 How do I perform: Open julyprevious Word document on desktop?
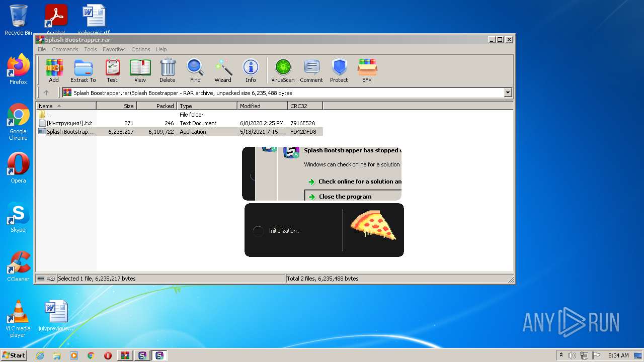click(56, 316)
